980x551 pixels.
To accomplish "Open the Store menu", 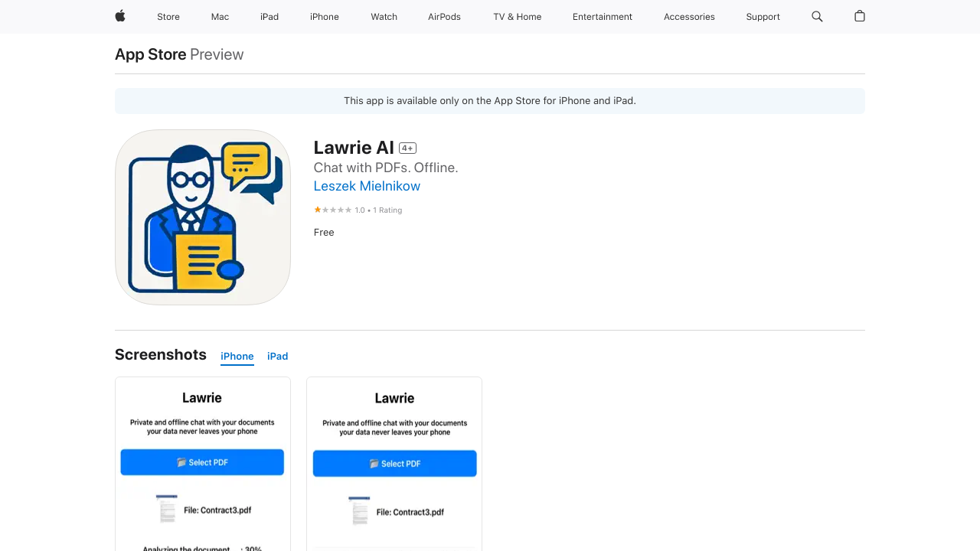I will [x=168, y=17].
